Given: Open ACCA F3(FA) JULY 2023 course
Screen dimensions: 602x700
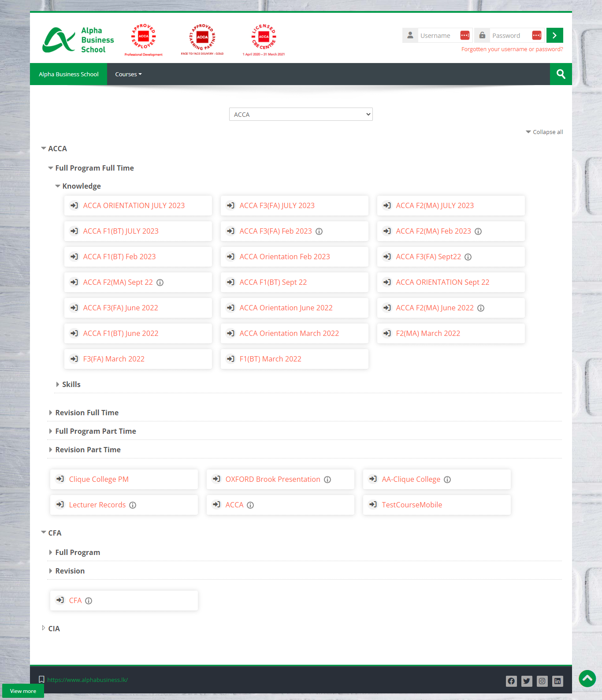Looking at the screenshot, I should pyautogui.click(x=277, y=205).
